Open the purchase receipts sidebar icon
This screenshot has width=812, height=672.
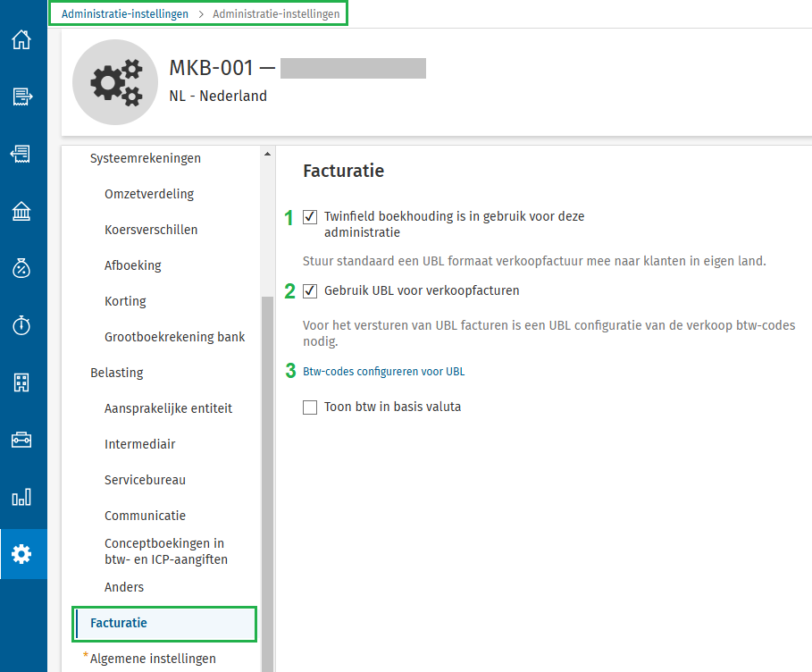tap(21, 154)
